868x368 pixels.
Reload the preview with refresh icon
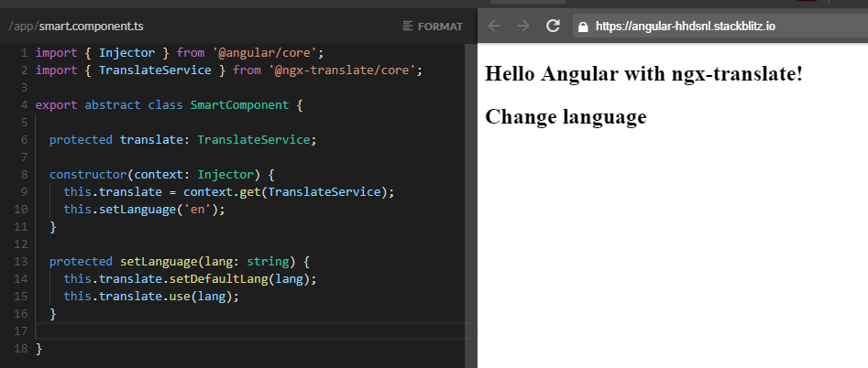(553, 26)
